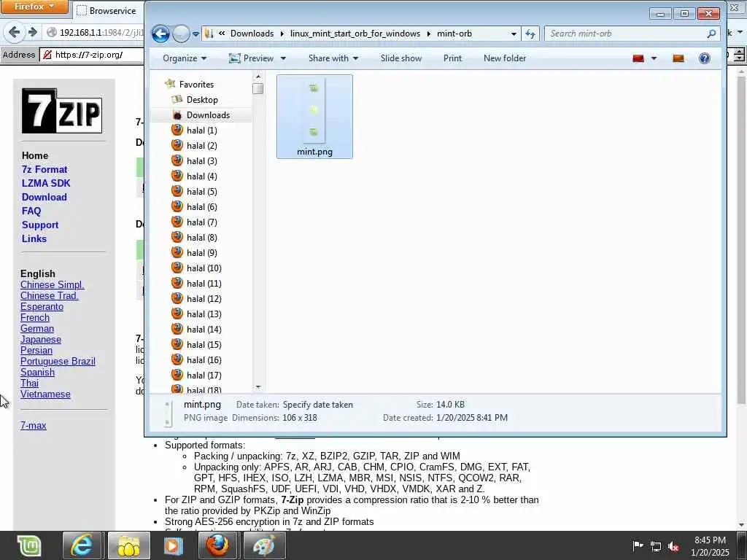The height and width of the screenshot is (560, 747).
Task: Switch language to German
Action: (x=37, y=329)
